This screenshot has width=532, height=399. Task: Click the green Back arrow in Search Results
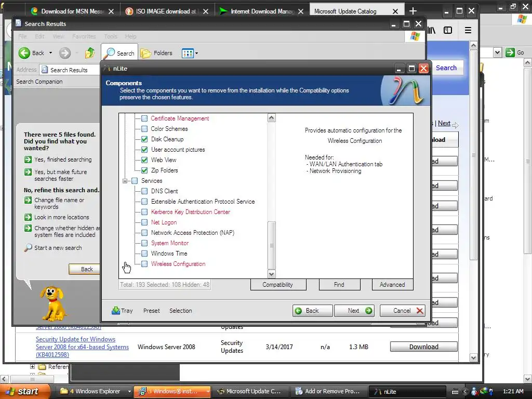24,53
